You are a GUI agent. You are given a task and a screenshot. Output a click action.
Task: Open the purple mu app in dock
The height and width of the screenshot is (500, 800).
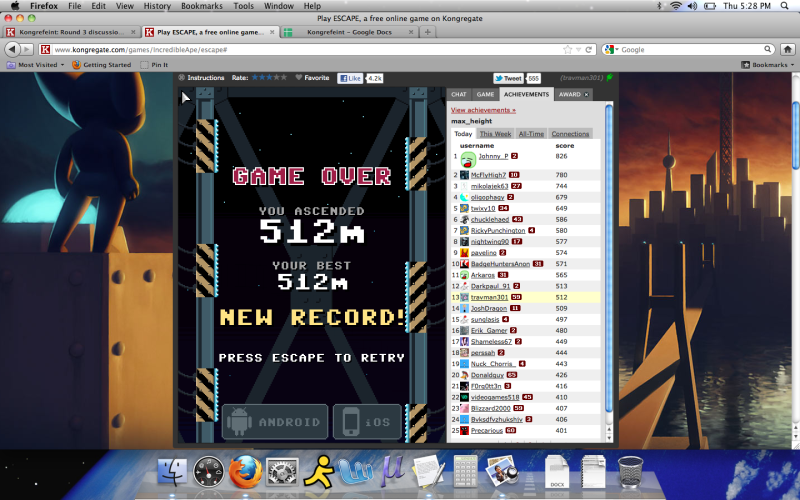tap(391, 470)
